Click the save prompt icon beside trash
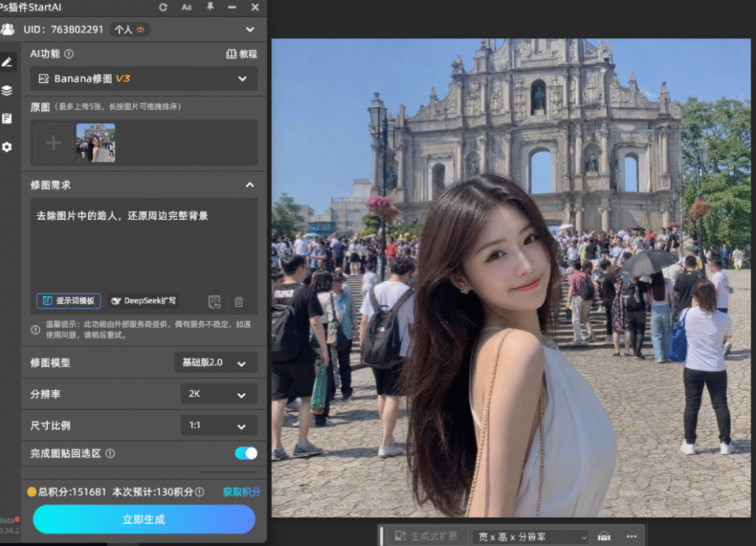Viewport: 756px width, 546px height. pyautogui.click(x=214, y=303)
